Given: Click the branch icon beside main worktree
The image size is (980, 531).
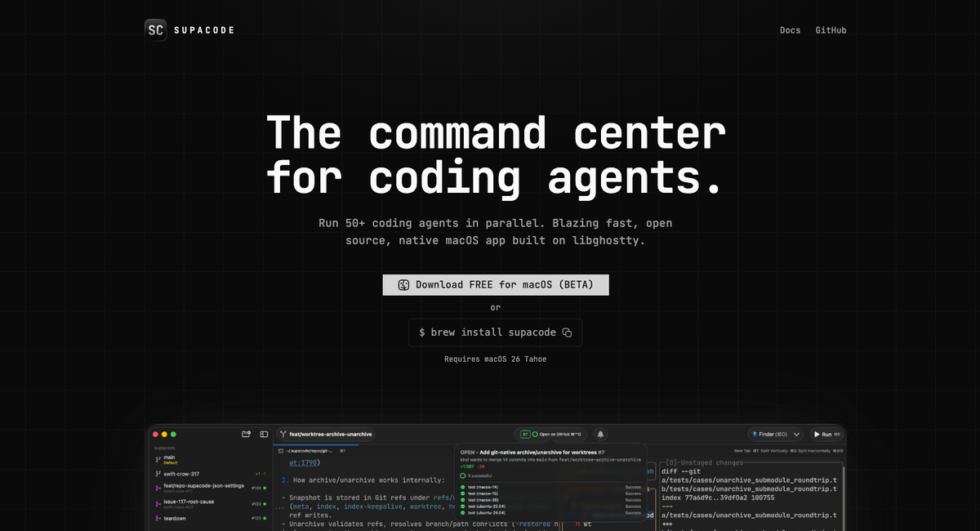Looking at the screenshot, I should pyautogui.click(x=158, y=459).
